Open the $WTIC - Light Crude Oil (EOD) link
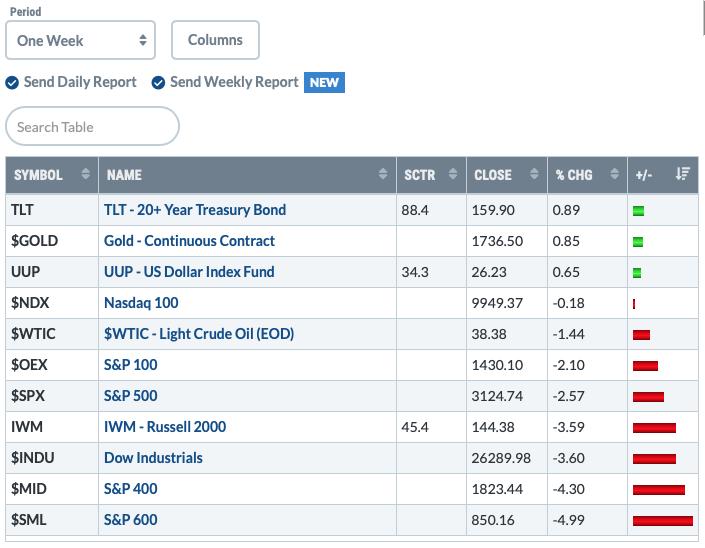Screen dimensions: 705x548 click(x=199, y=334)
